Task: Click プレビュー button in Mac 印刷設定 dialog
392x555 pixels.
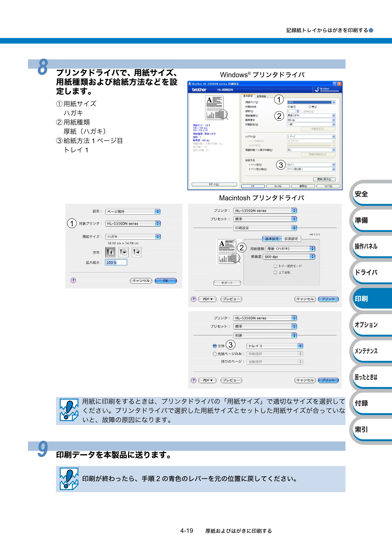Action: point(231,299)
